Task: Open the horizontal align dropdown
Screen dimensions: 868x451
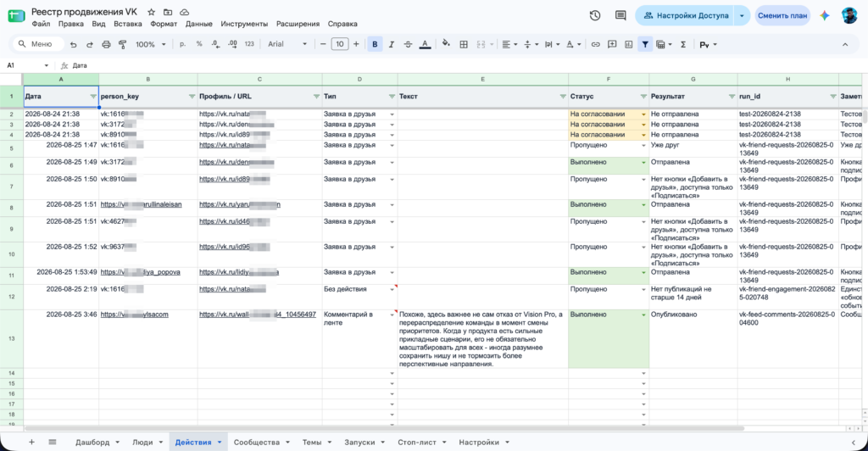Action: (509, 44)
